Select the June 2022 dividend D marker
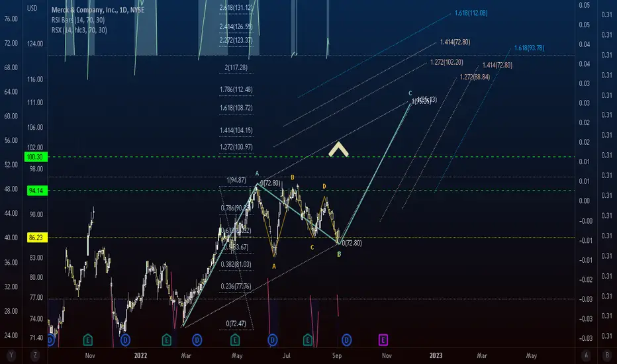This screenshot has height=364, width=617. [273, 340]
